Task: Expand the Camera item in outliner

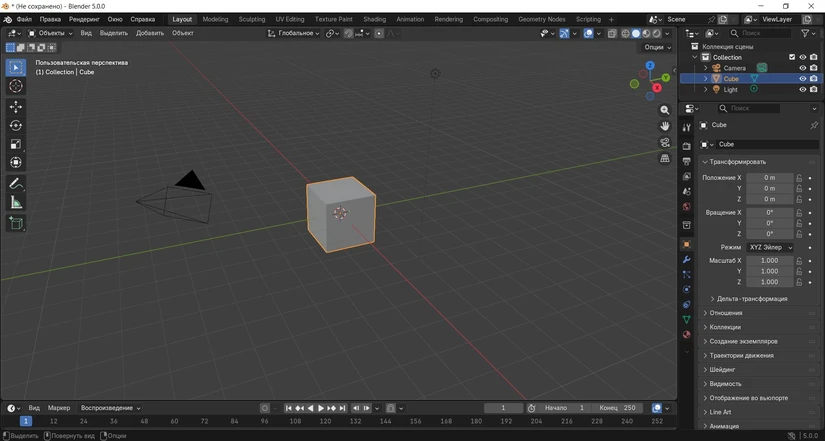Action: [706, 68]
